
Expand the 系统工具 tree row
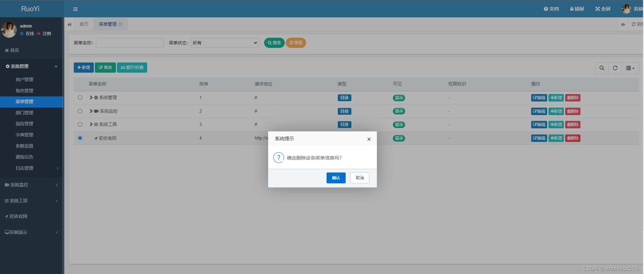(x=91, y=124)
